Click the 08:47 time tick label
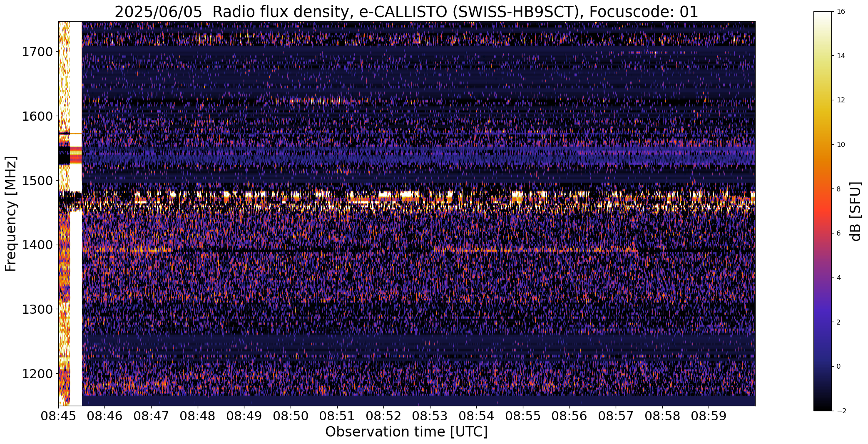The image size is (868, 444). click(x=151, y=416)
